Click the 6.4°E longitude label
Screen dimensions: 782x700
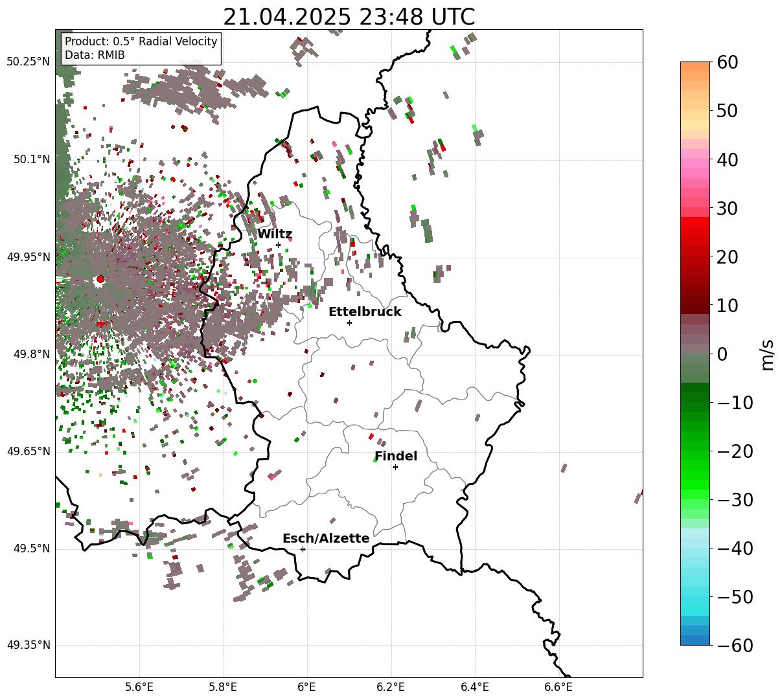click(475, 688)
